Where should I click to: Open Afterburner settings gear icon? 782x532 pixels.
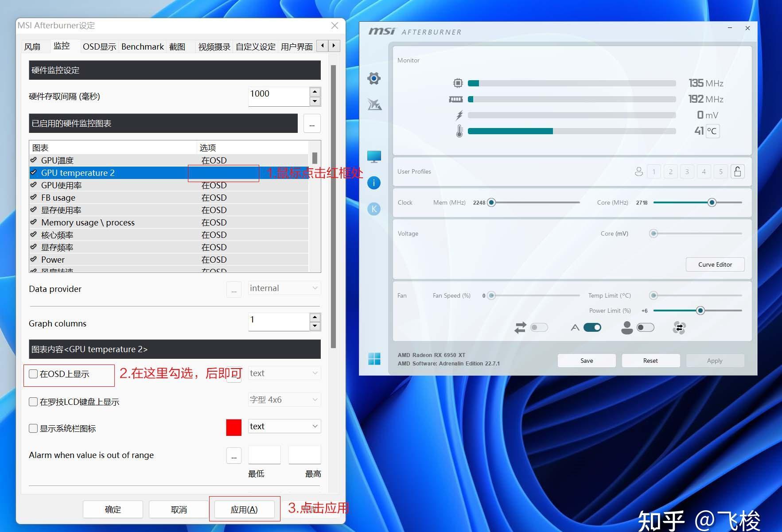click(374, 78)
